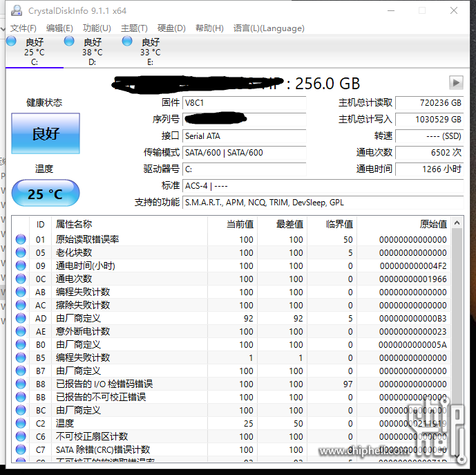Open the 功能(U) menu
476x475 pixels.
tap(97, 28)
